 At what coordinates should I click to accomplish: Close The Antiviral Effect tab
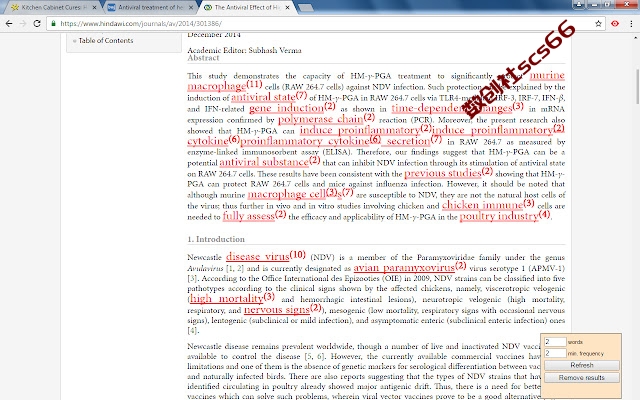pyautogui.click(x=287, y=7)
